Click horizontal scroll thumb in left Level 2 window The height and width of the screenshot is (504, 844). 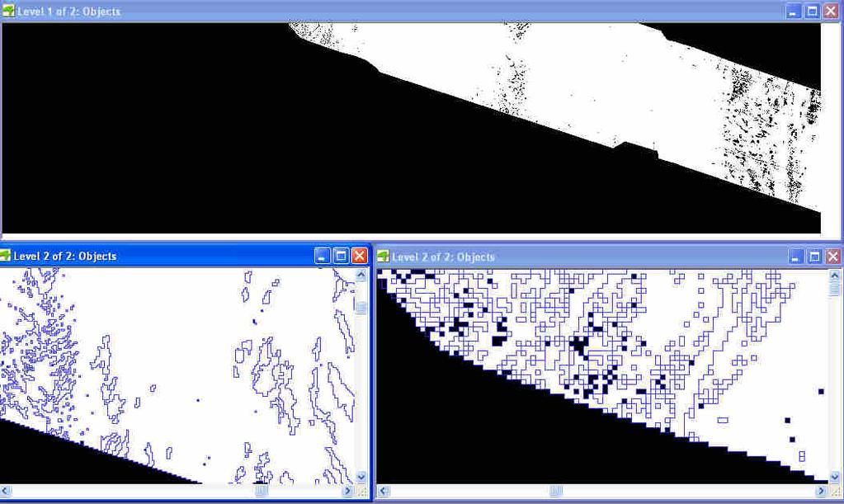(x=261, y=491)
